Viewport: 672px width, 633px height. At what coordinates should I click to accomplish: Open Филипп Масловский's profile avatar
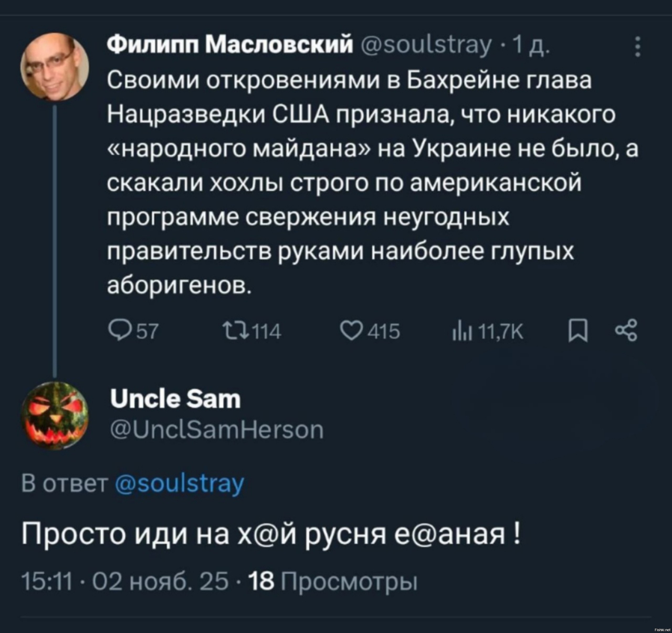pos(55,68)
